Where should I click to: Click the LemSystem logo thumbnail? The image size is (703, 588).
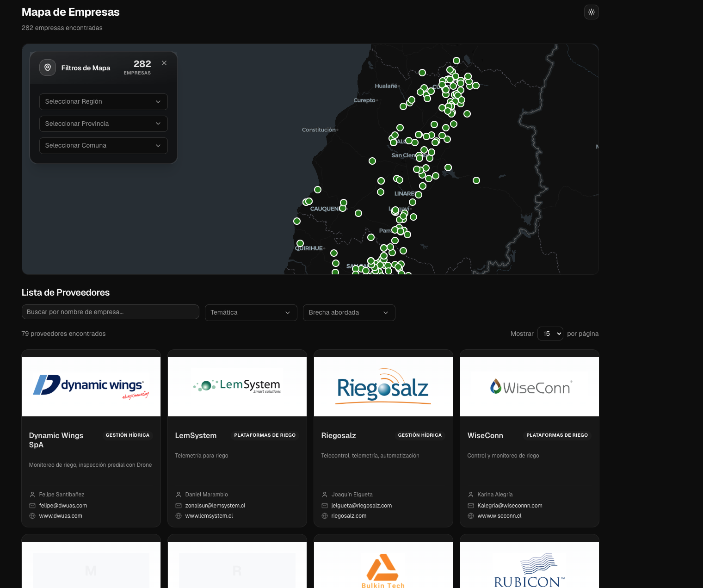[x=237, y=387]
